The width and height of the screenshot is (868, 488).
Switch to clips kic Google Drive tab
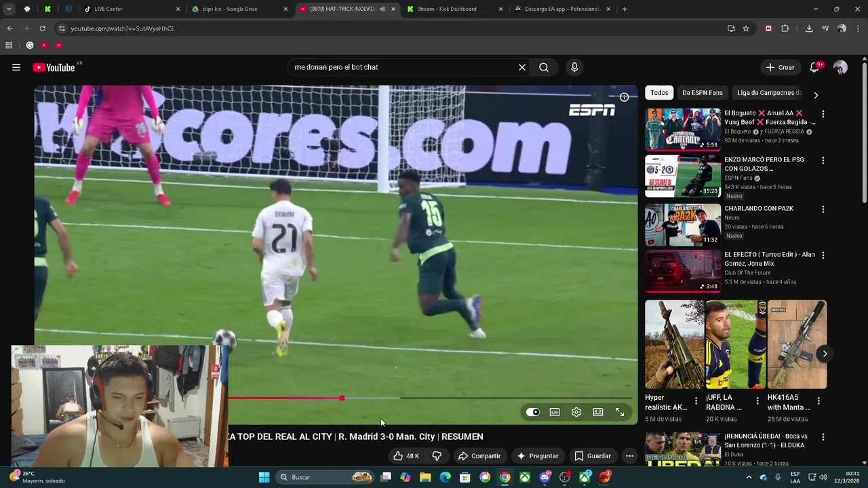tap(239, 9)
